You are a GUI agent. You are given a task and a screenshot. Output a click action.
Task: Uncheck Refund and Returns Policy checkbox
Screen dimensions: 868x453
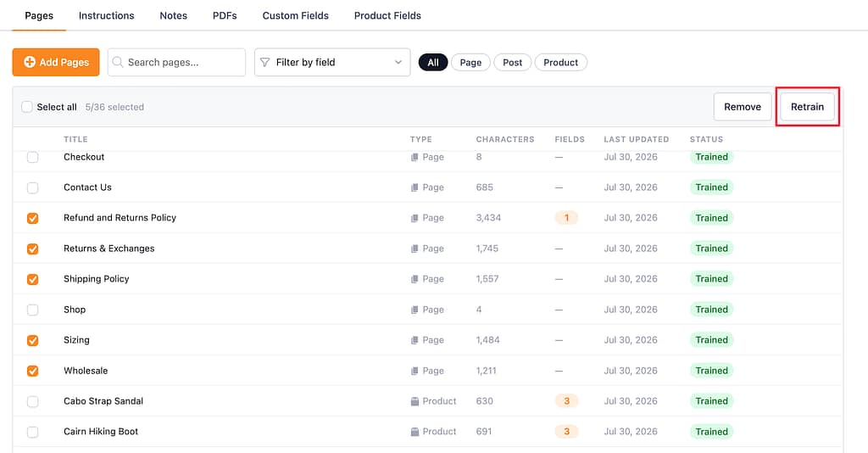(33, 218)
